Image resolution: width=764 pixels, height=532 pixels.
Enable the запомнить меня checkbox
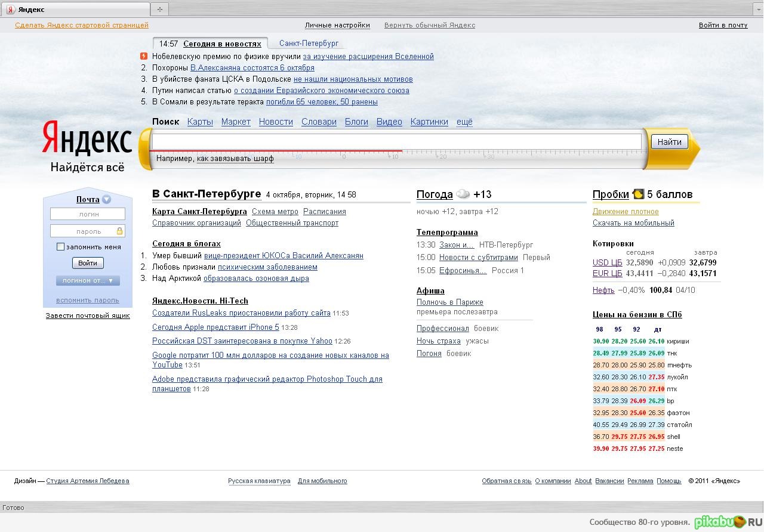(60, 247)
